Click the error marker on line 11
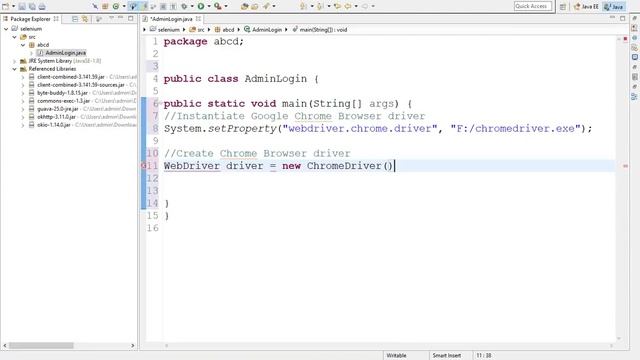The image size is (640, 360). pyautogui.click(x=144, y=166)
